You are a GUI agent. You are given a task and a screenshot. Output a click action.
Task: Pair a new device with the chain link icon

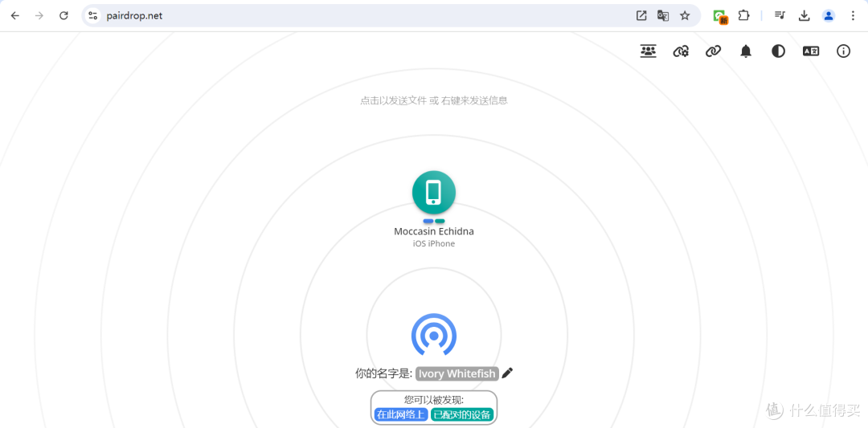pos(713,51)
